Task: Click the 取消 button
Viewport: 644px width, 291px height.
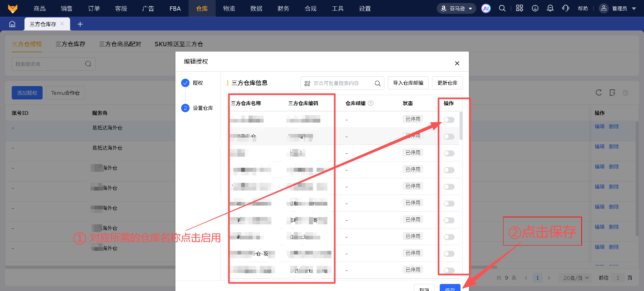Action: [424, 288]
